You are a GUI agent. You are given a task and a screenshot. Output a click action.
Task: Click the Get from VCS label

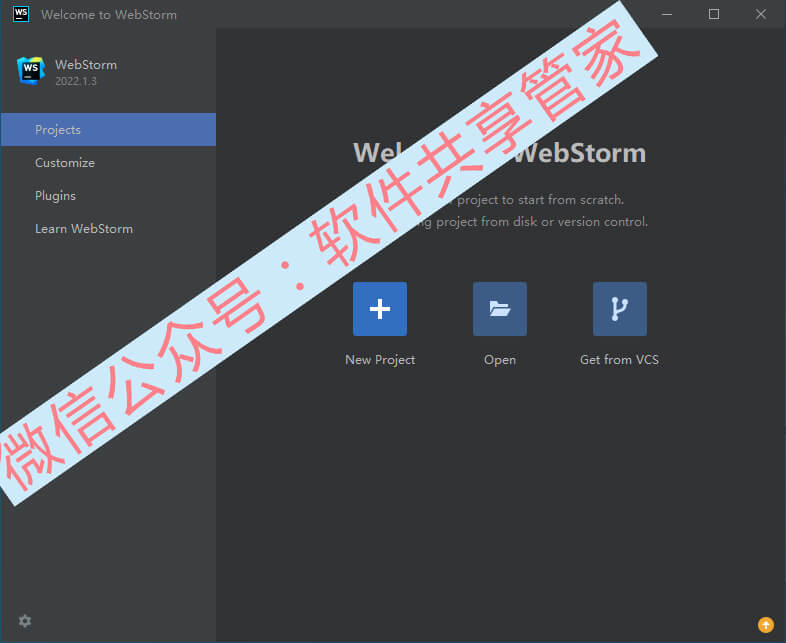[620, 360]
